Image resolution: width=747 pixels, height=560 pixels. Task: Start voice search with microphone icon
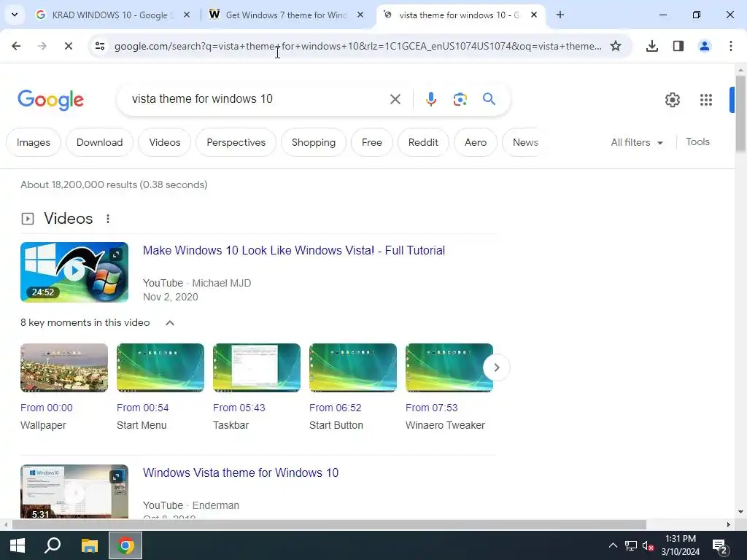pyautogui.click(x=430, y=99)
